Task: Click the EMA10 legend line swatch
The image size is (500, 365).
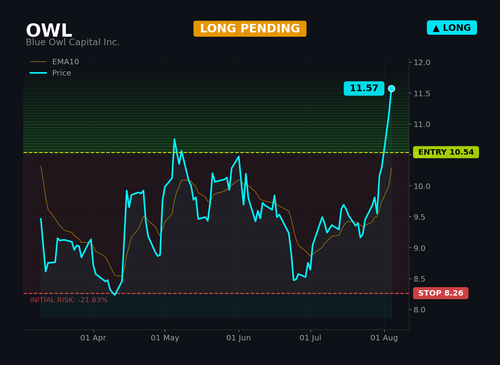Action: 38,62
